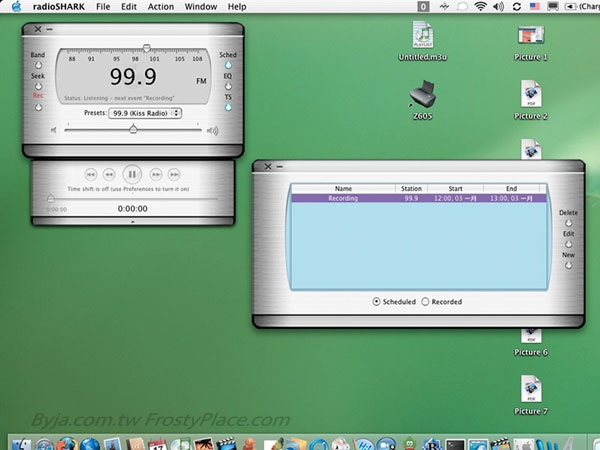Click the Band button on the radio
This screenshot has height=450, width=600.
tap(38, 65)
